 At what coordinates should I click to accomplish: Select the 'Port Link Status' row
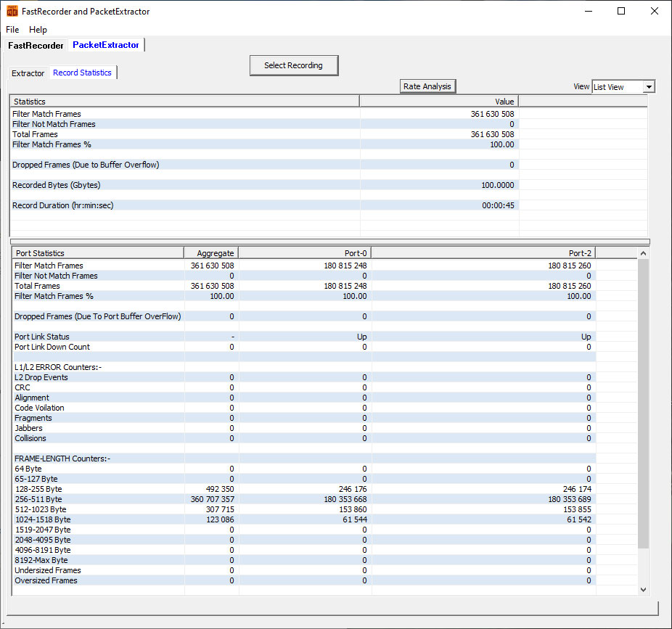coord(304,337)
